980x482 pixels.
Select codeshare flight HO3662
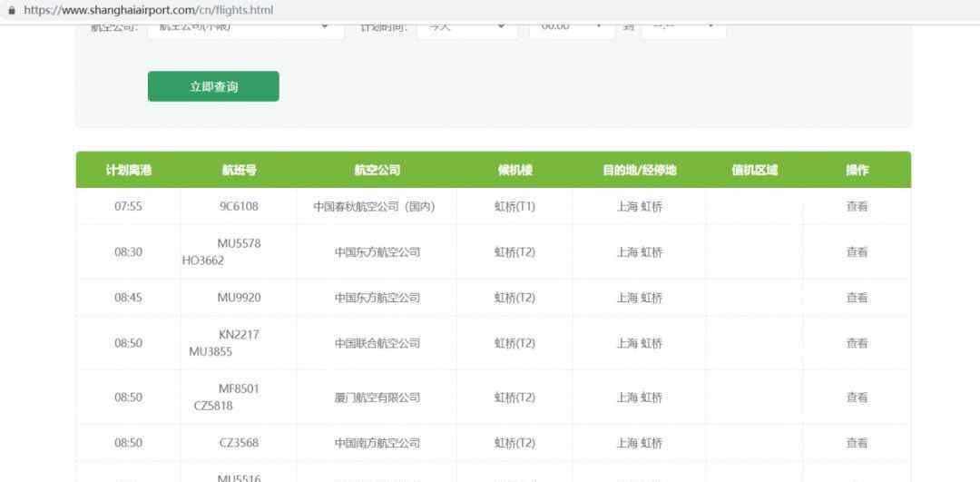[202, 261]
